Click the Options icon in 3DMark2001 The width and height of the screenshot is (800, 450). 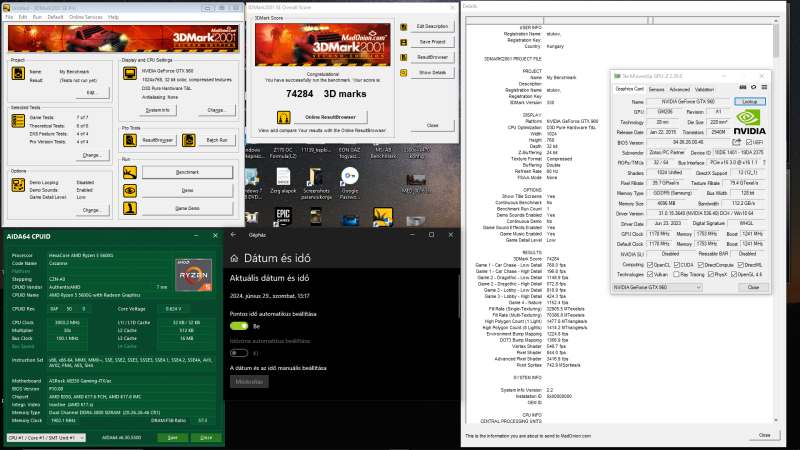tap(18, 185)
